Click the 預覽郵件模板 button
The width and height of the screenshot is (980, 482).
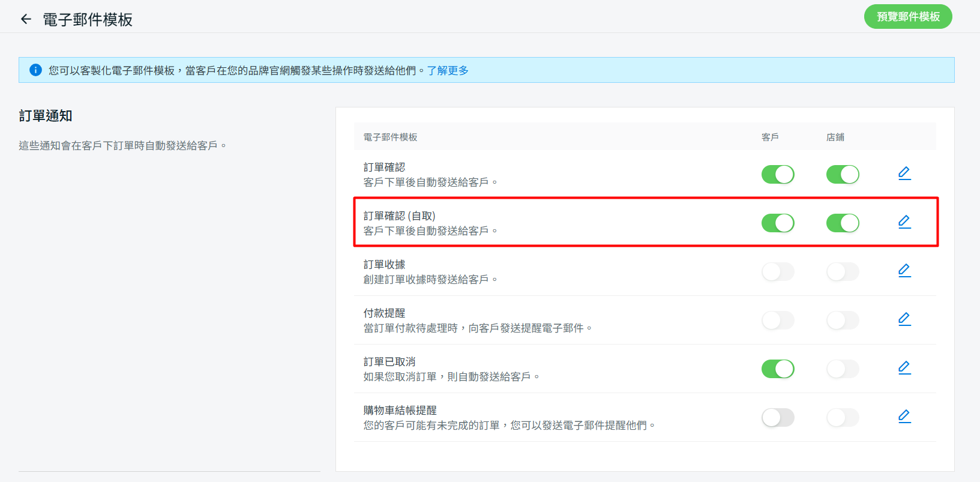907,17
